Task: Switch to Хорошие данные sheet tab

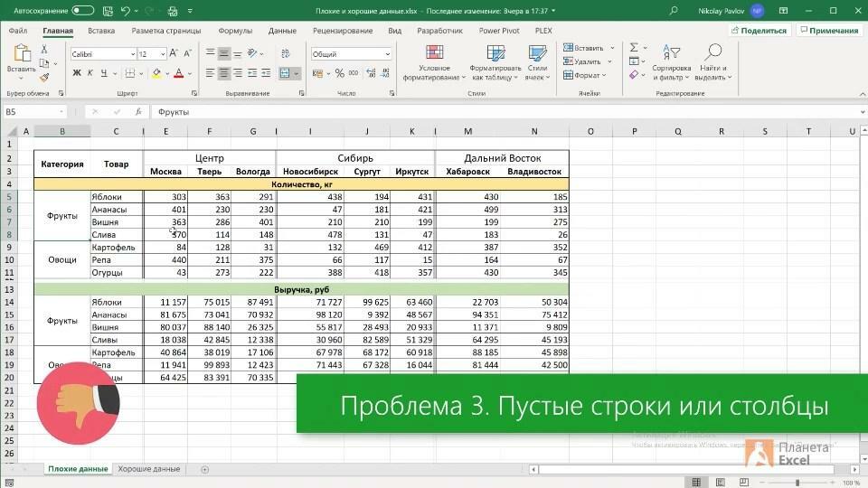Action: 149,469
